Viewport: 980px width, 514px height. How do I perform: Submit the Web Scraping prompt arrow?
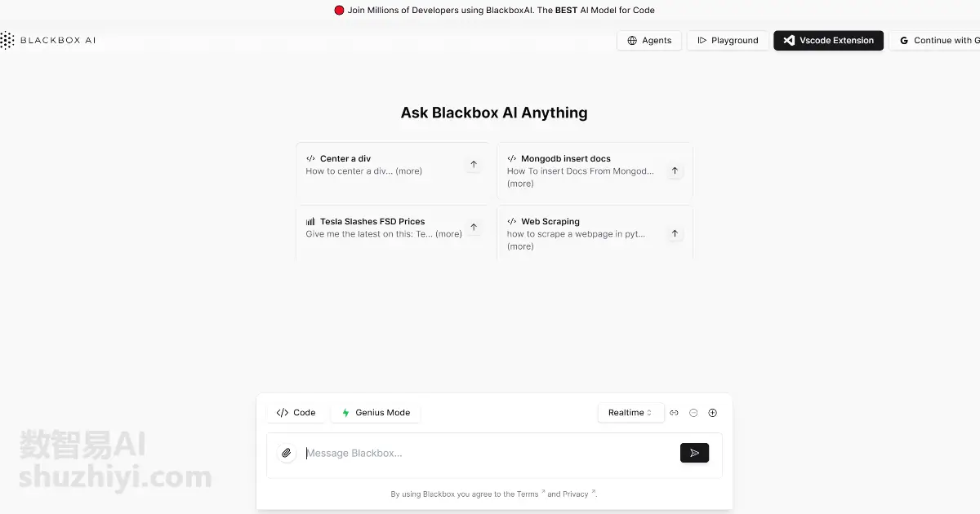pos(675,234)
